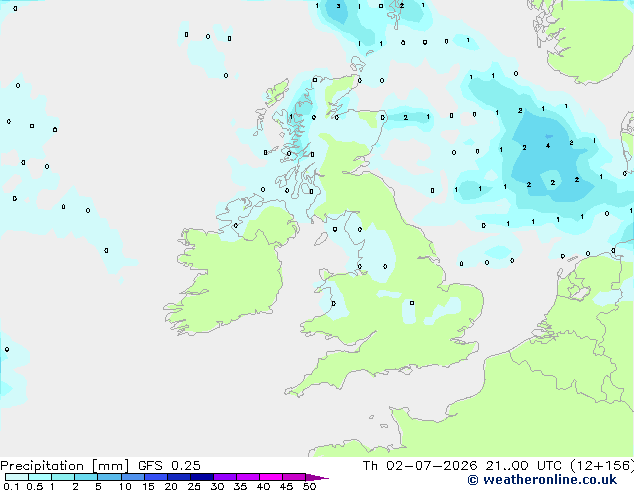Click the 2–5 mm legend color swatch
The image size is (634, 490).
pos(86,477)
